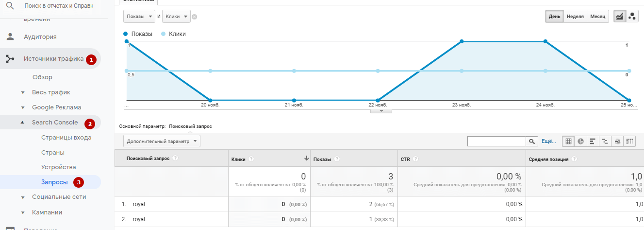Open the Дополнительный параметр dropdown
This screenshot has width=644, height=230.
(162, 141)
